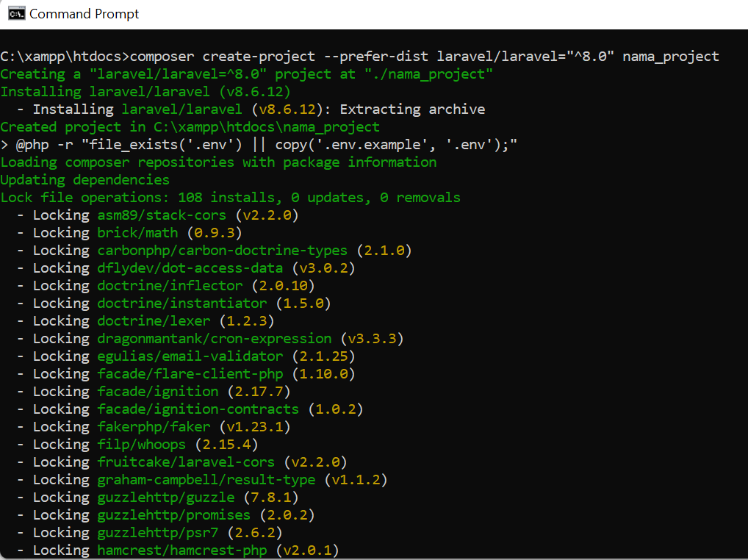Click the 'egulias/email-validator' package name
Viewport: 748px width, 560px height.
[x=190, y=356]
